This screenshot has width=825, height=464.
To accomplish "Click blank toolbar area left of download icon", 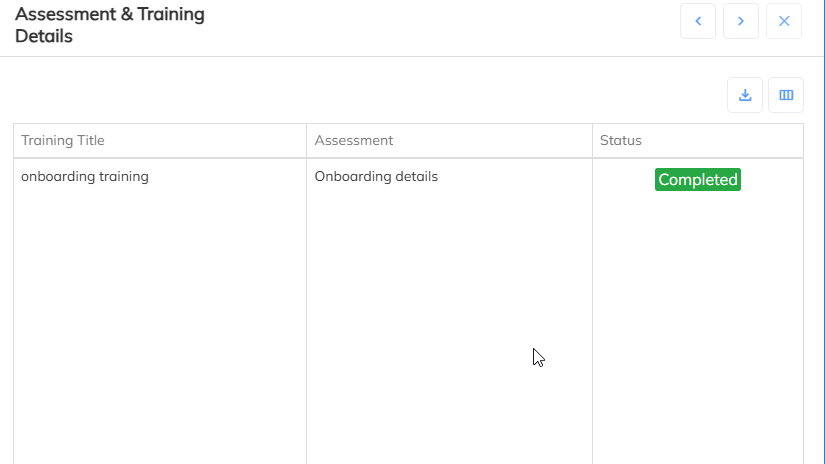I will coord(400,95).
